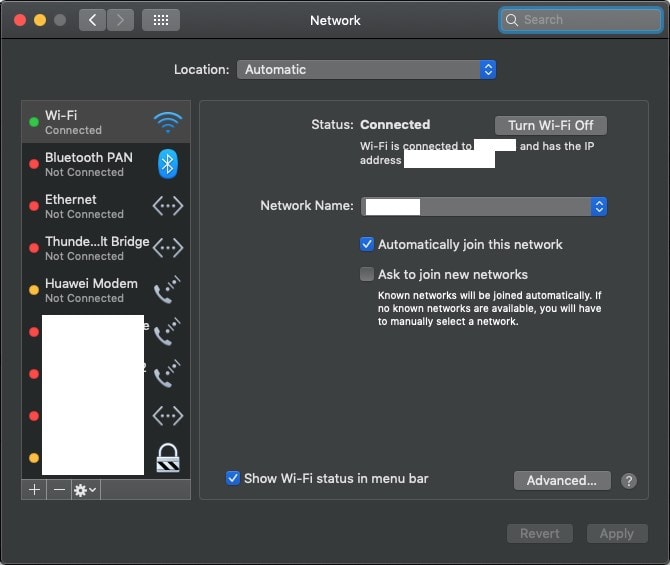Select the Huawei Modem service entry
Image resolution: width=670 pixels, height=565 pixels.
pos(91,290)
